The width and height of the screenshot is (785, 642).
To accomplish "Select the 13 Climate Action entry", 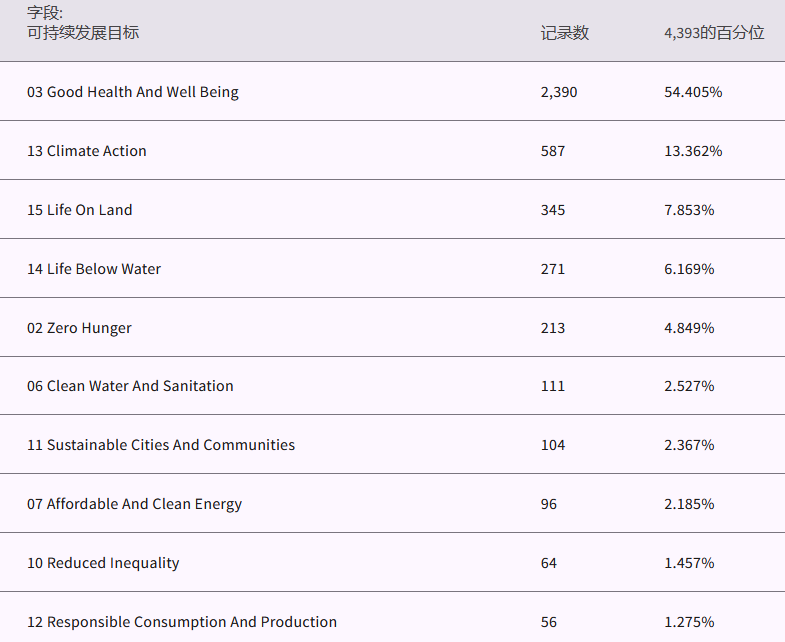I will click(87, 151).
